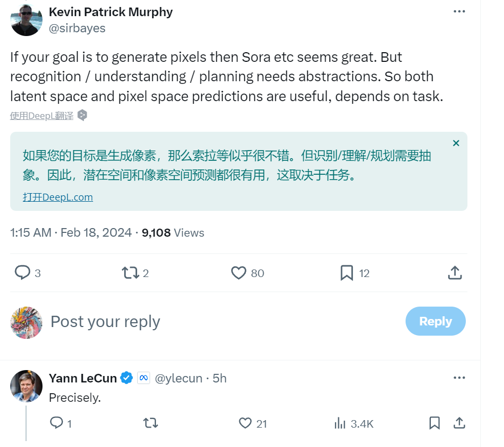Bookmark Kevin Patrick Murphy's tweet
Viewport: 504px width, 447px height.
(x=346, y=273)
